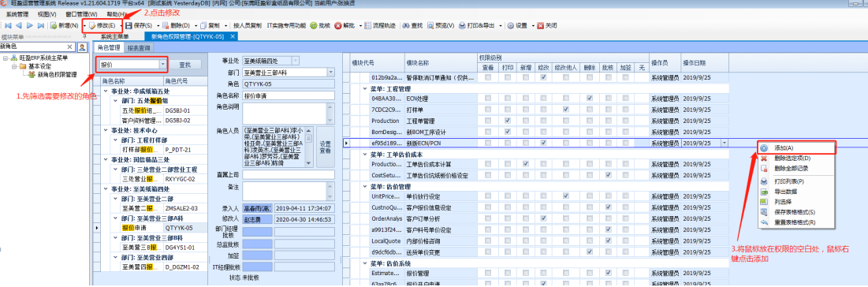Viewport: 868px width, 287px height.
Task: Jump to last record arrow
Action: tap(40, 25)
